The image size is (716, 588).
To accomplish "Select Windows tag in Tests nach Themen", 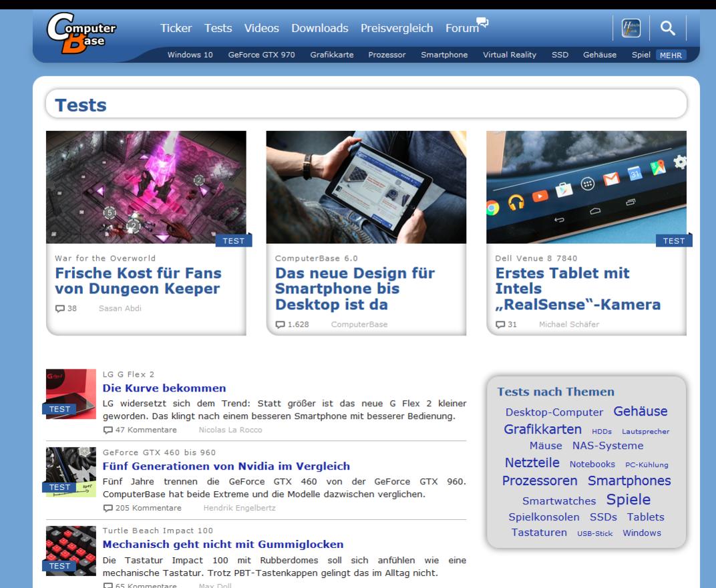I will 642,533.
